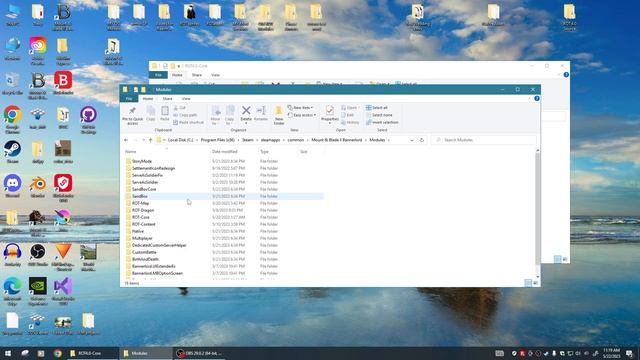Expand the address bar history dropdown
Viewport: 640px width, 360px height.
[x=411, y=140]
